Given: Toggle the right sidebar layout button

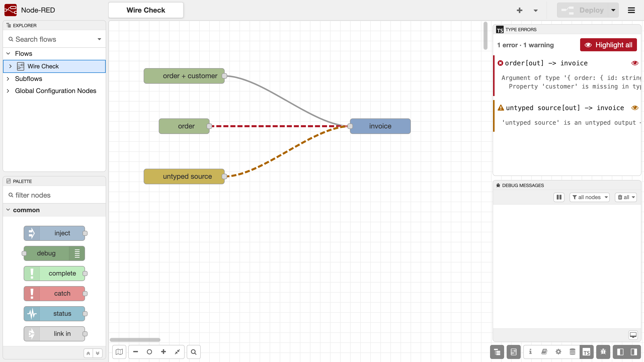Looking at the screenshot, I should 634,352.
